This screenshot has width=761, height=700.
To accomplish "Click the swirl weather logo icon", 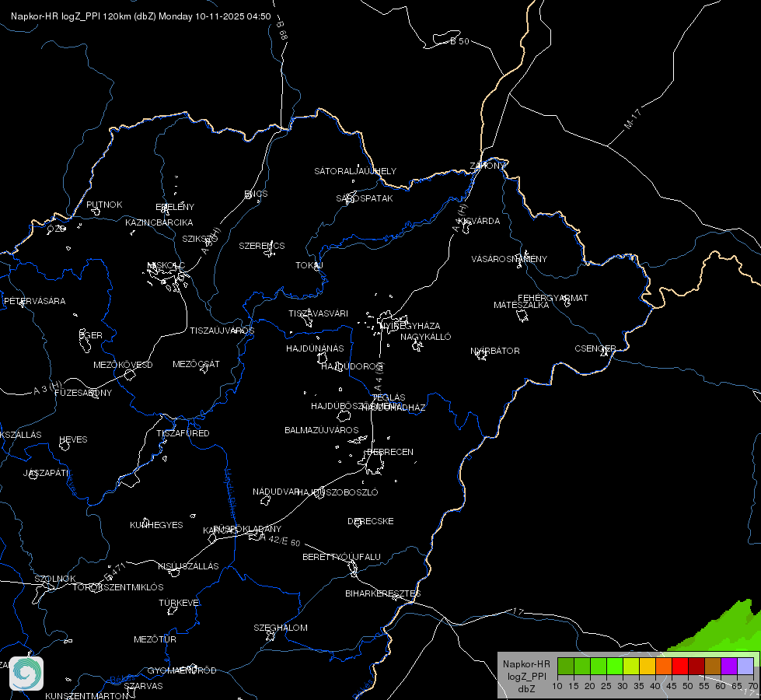I will coord(26,674).
